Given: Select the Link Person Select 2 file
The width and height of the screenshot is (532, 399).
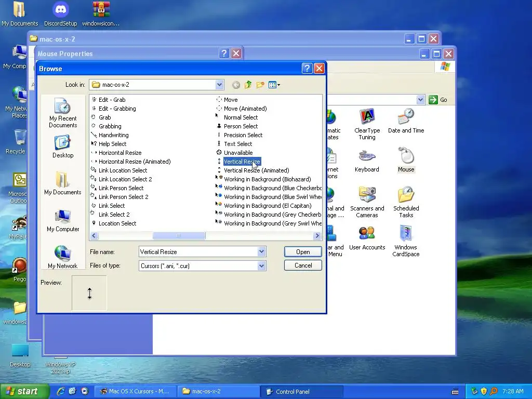Looking at the screenshot, I should pos(120,197).
